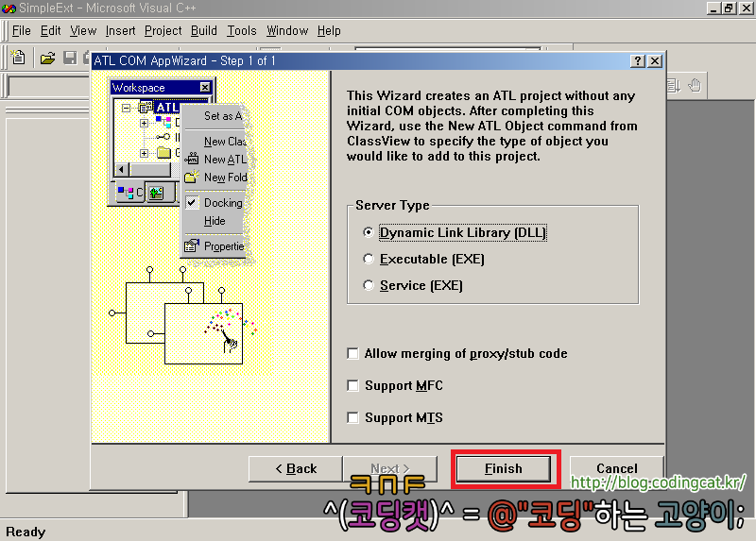Open the Project menu
Viewport: 756px width, 541px height.
click(163, 31)
